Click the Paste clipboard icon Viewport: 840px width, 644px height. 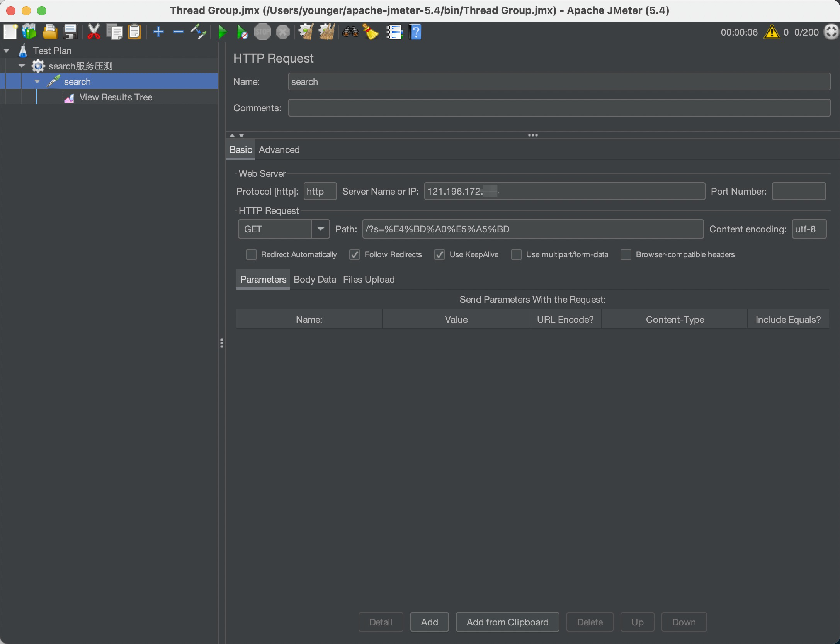[134, 32]
